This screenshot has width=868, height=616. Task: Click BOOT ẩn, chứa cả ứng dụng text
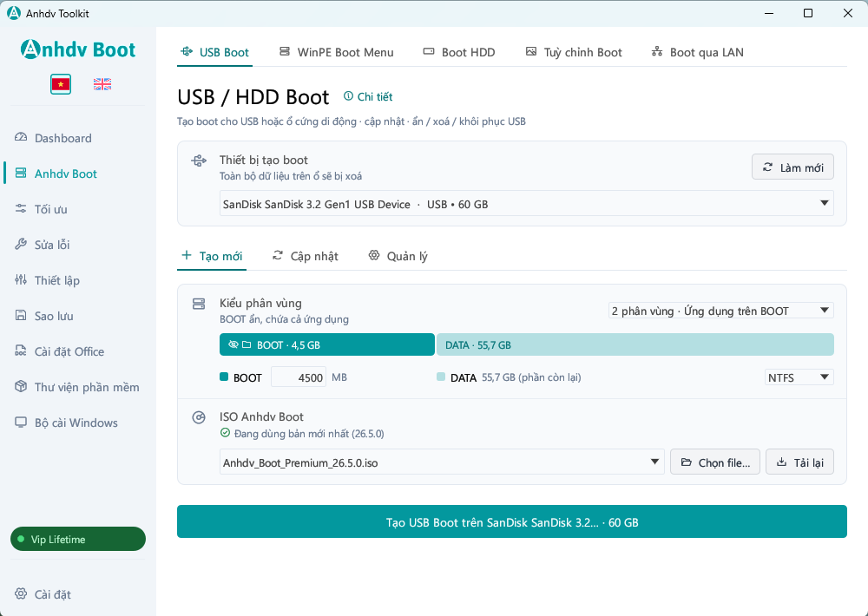coord(284,318)
